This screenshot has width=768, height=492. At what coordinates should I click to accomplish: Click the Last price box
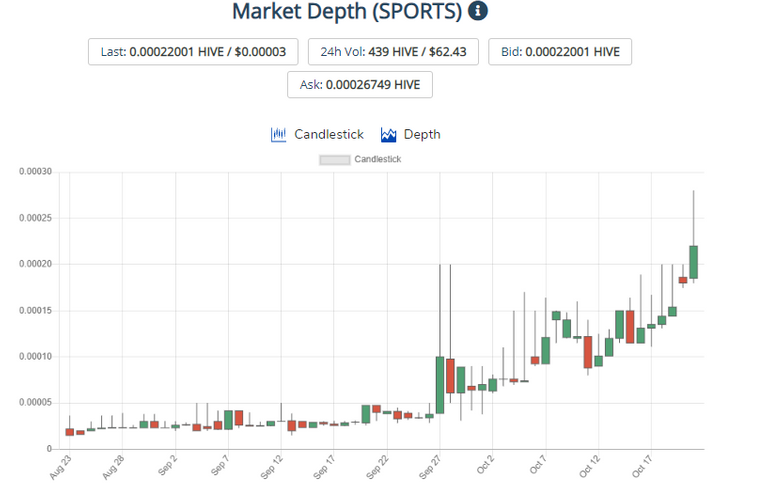pos(193,51)
